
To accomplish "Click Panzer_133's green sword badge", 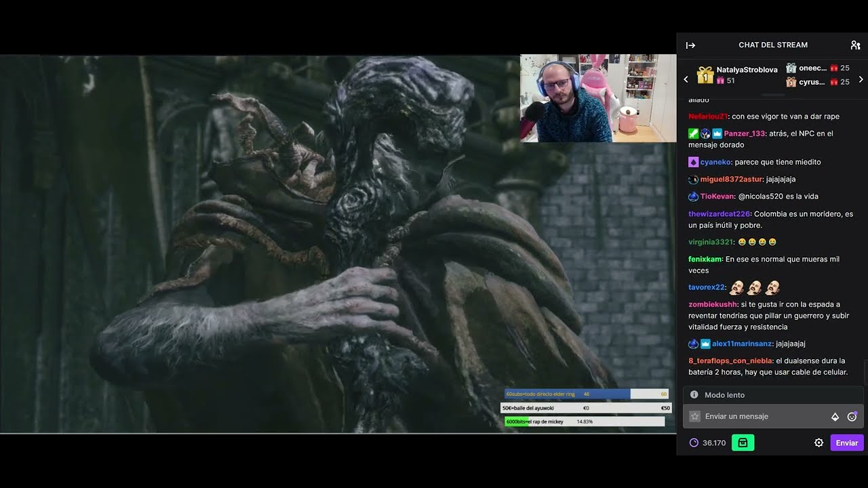I will [x=693, y=134].
